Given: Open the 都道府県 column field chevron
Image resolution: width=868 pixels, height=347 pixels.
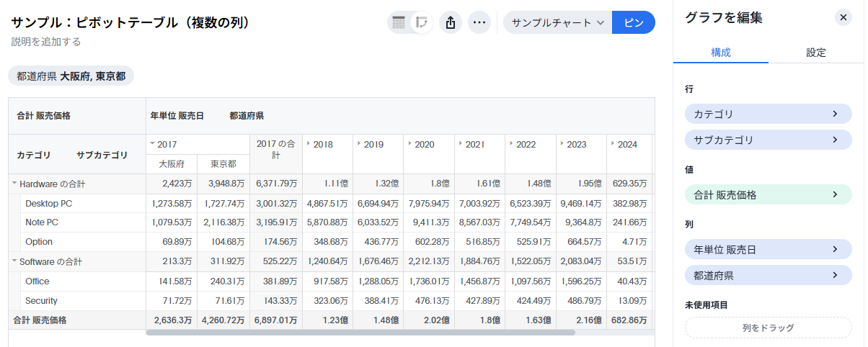Looking at the screenshot, I should (x=835, y=275).
